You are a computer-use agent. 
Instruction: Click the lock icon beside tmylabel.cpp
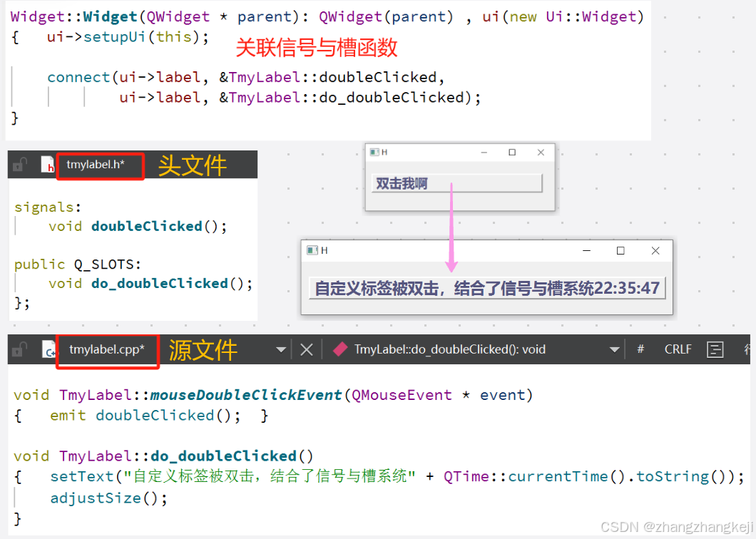pos(20,349)
